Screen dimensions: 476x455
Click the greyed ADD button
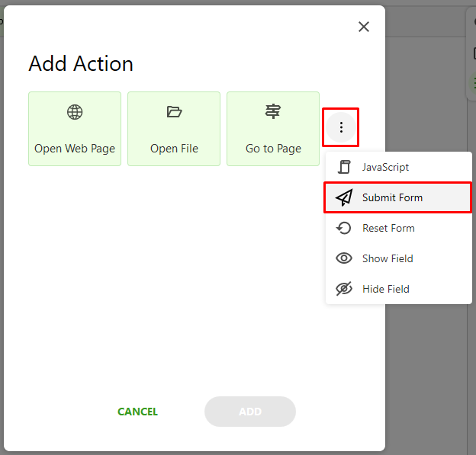coord(250,412)
